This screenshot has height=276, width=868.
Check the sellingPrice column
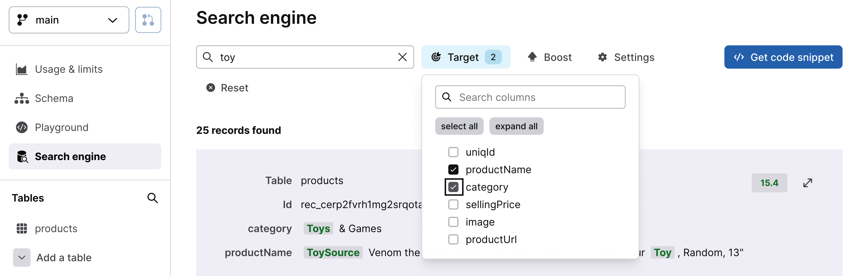coord(453,204)
